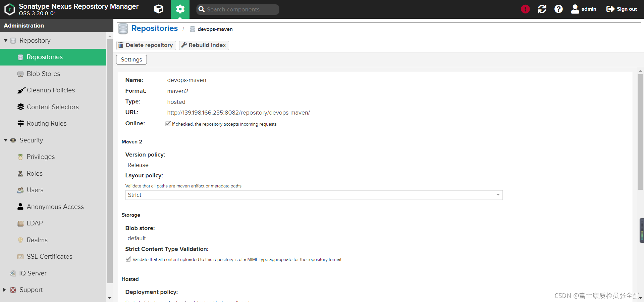Select Repositories in the sidebar
The height and width of the screenshot is (302, 644).
[x=53, y=57]
